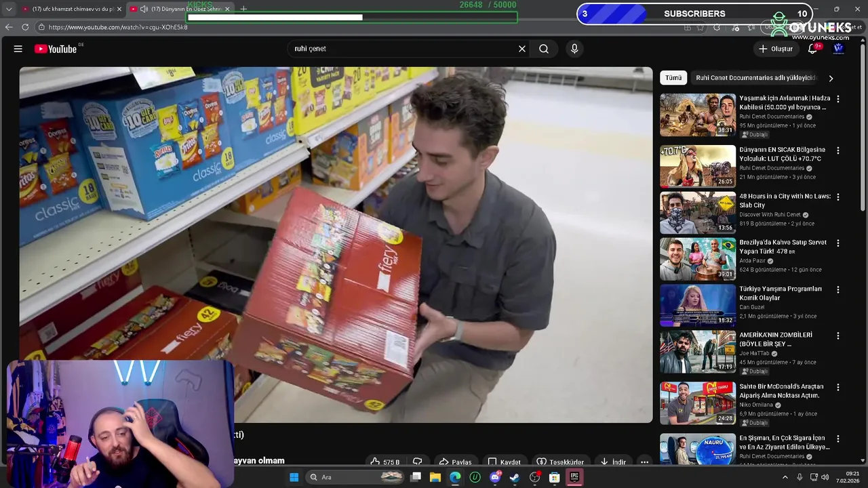The width and height of the screenshot is (868, 488).
Task: Open more actions three-dot menu
Action: (644, 462)
